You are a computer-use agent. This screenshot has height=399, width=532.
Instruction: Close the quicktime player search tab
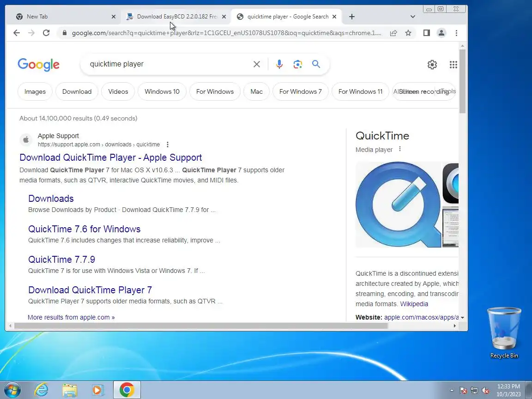click(x=334, y=17)
